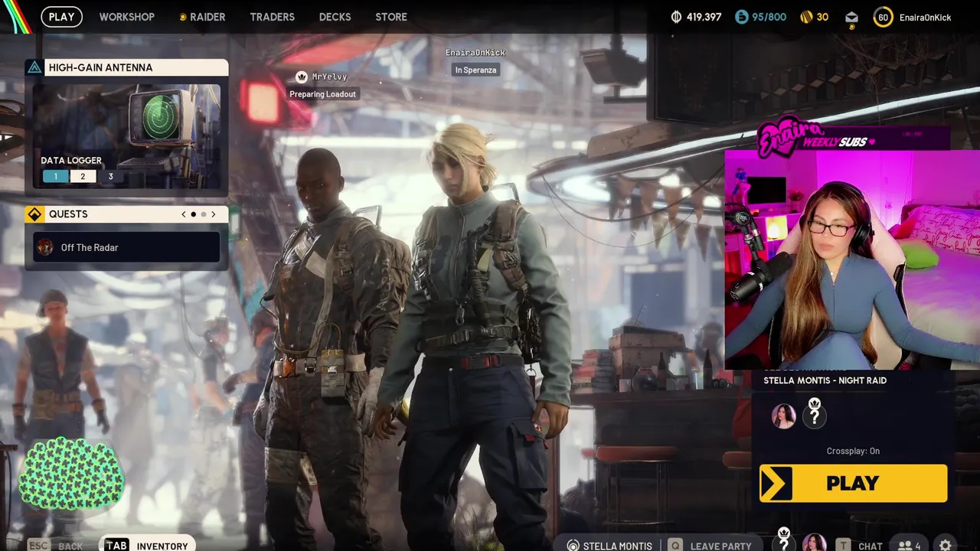Image resolution: width=980 pixels, height=551 pixels.
Task: Click LEAVE PARTY button
Action: (x=710, y=545)
